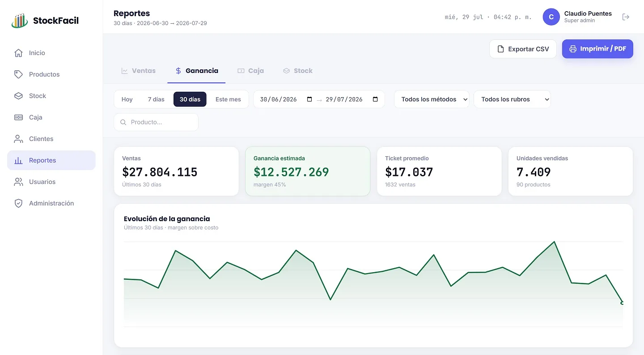Click the Exportar CSV button
The image size is (644, 355).
point(523,49)
